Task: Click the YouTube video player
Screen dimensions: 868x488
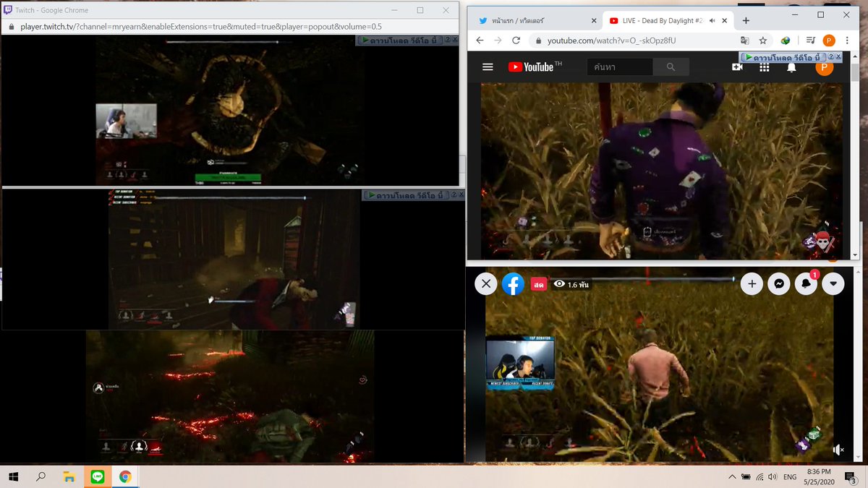Action: pos(662,170)
